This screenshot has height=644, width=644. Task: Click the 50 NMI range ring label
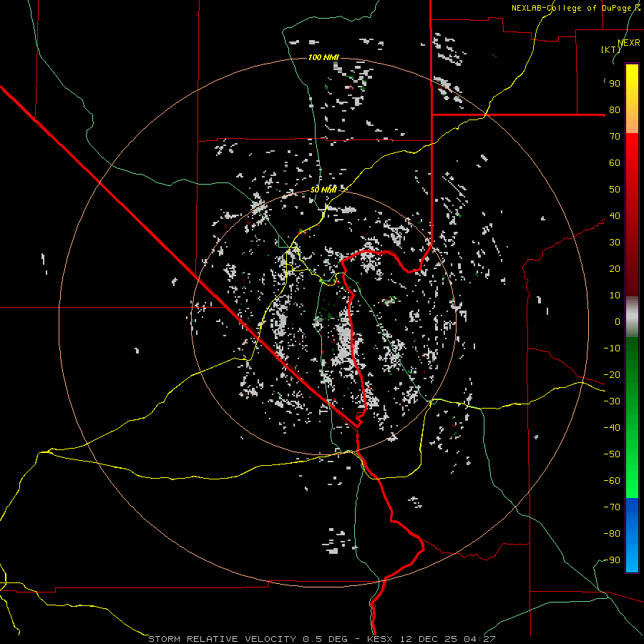323,190
